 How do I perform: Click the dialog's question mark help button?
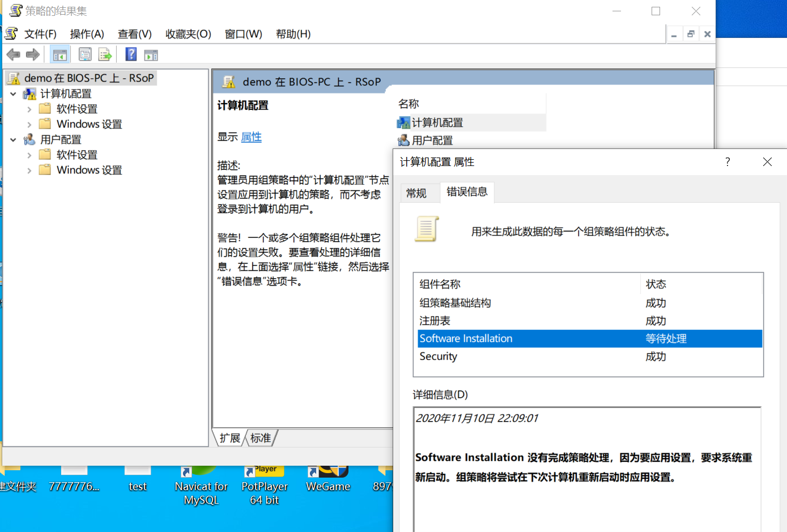click(x=728, y=162)
